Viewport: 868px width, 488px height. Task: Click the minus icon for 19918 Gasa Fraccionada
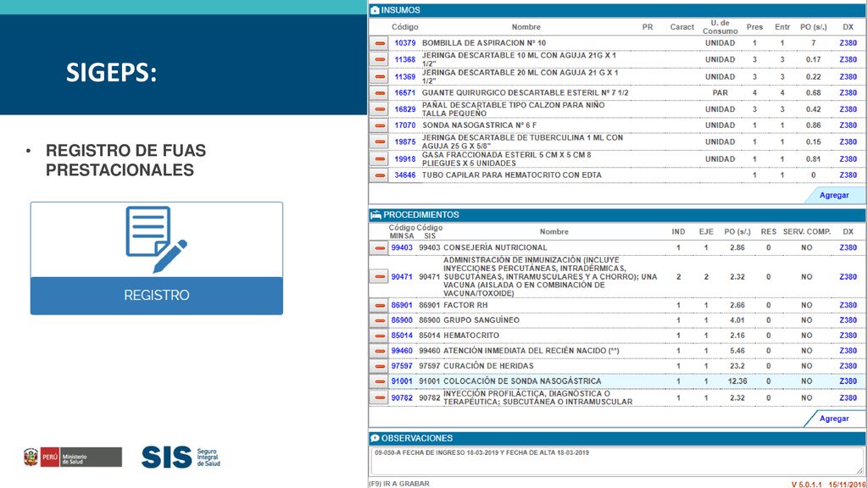click(x=379, y=158)
